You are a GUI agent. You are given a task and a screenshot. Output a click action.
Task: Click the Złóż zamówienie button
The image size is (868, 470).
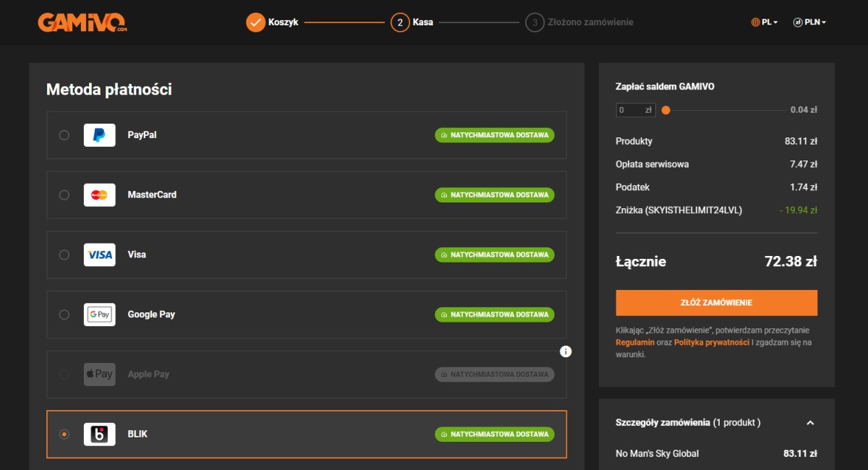716,303
